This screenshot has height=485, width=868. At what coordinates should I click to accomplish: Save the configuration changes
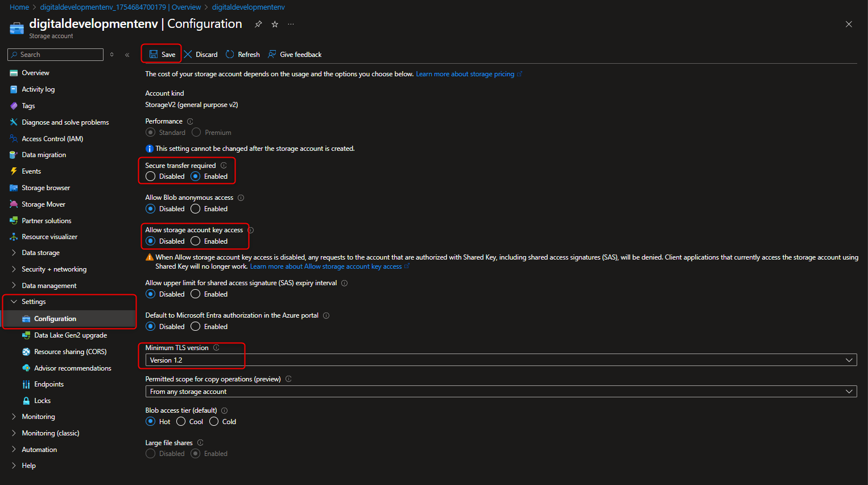(161, 54)
